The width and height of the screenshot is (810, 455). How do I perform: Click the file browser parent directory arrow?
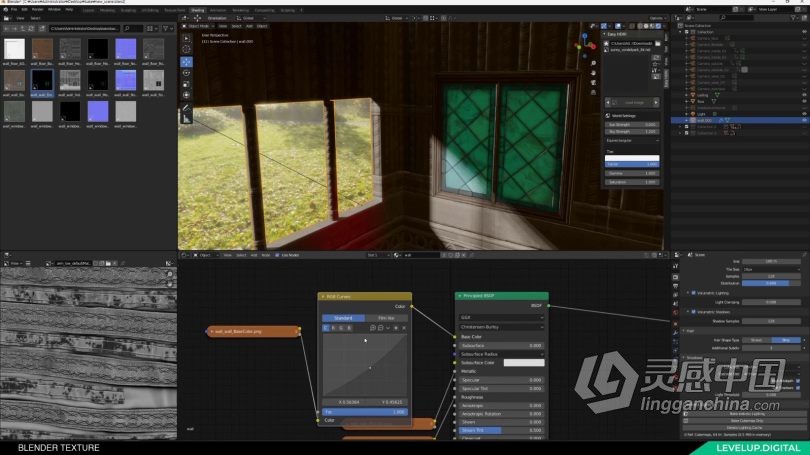[23, 28]
